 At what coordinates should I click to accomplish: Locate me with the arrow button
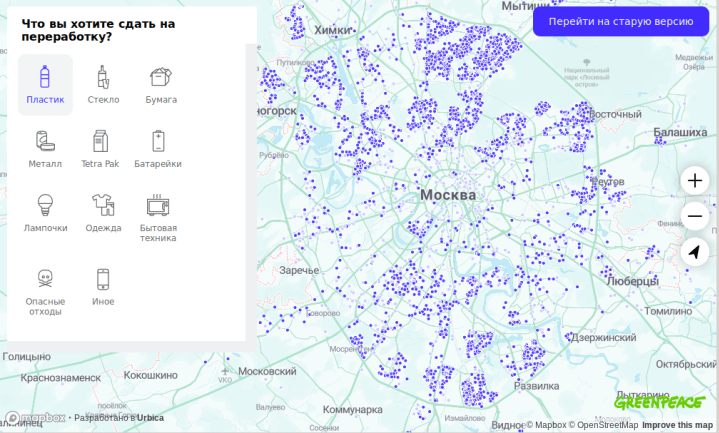click(695, 252)
